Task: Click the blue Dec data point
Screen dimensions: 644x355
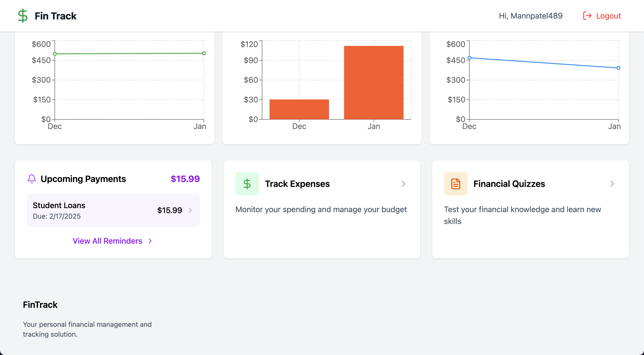Action: [470, 58]
